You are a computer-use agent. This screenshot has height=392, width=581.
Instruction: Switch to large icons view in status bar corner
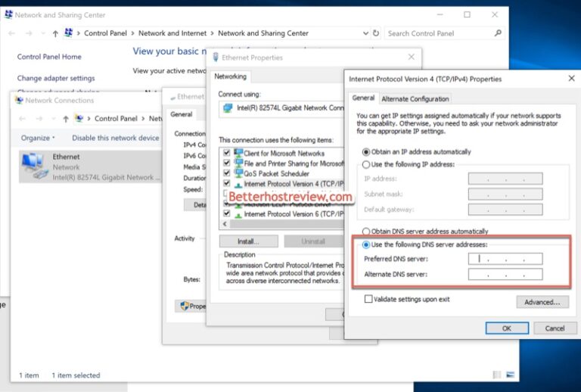(x=510, y=375)
